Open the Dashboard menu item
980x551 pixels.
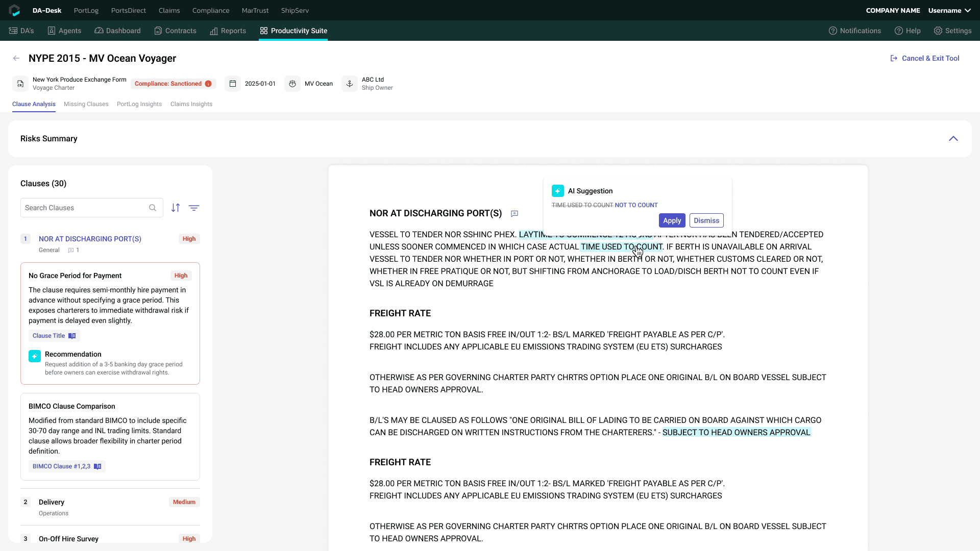[x=117, y=31]
